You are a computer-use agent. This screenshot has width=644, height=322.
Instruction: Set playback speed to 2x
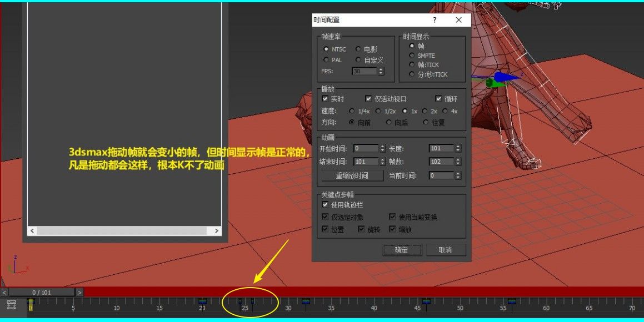coord(425,110)
